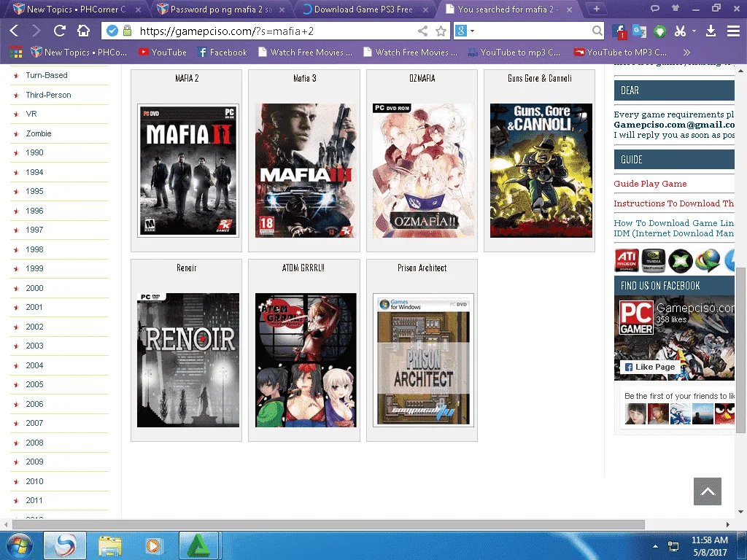This screenshot has width=747, height=560.
Task: Select the Turn-Based category
Action: (47, 75)
